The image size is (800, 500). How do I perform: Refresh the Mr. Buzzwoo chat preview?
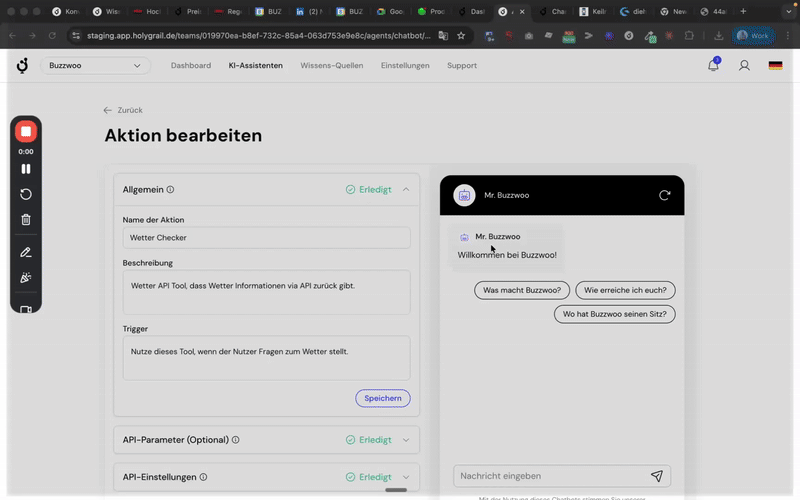(x=664, y=196)
